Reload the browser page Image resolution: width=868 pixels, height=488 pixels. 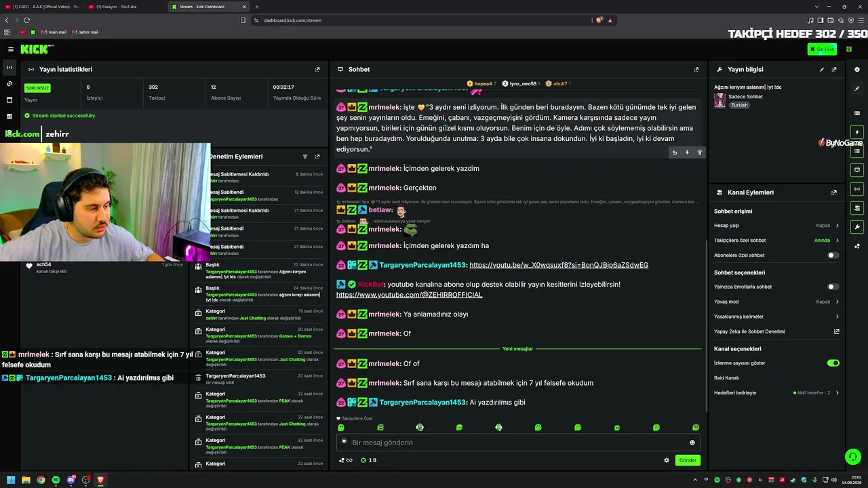26,20
